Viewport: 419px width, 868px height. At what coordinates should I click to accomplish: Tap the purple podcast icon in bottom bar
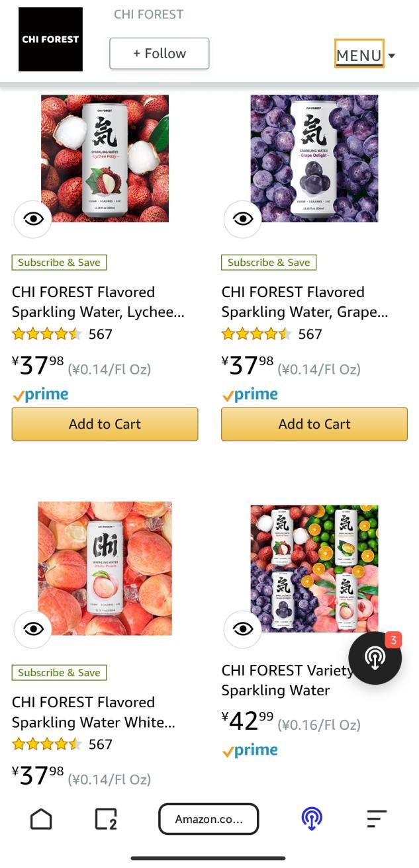(312, 819)
